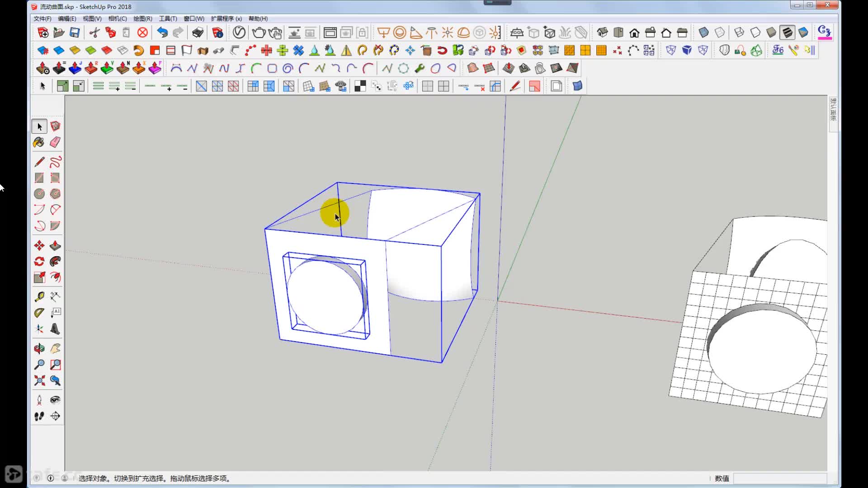Viewport: 868px width, 488px height.
Task: Pick the pink Eraser tool
Action: pos(55,142)
